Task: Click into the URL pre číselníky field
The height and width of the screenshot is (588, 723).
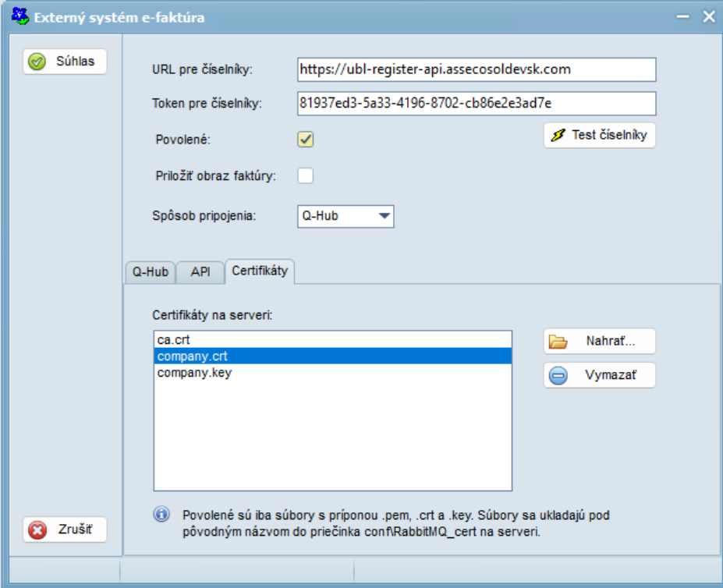Action: 477,69
